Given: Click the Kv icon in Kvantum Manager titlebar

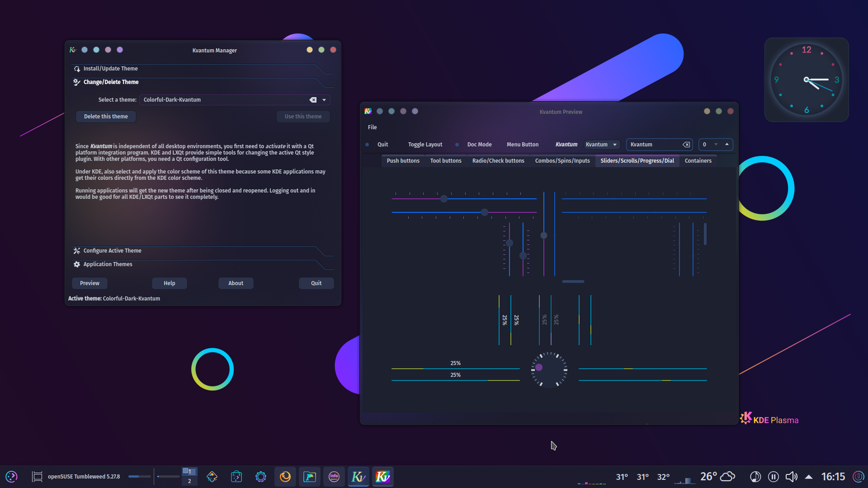Looking at the screenshot, I should pyautogui.click(x=73, y=50).
